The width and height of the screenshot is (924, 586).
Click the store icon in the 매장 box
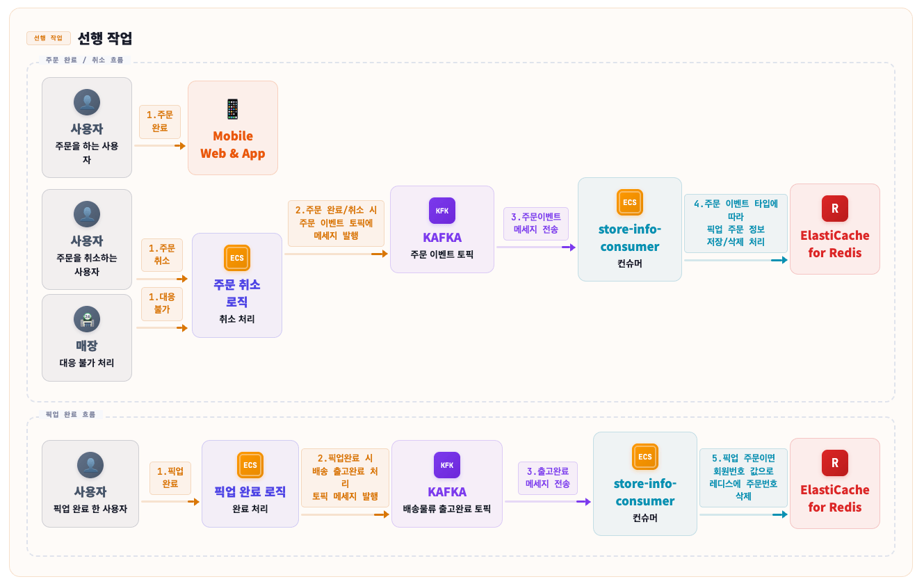pyautogui.click(x=87, y=319)
